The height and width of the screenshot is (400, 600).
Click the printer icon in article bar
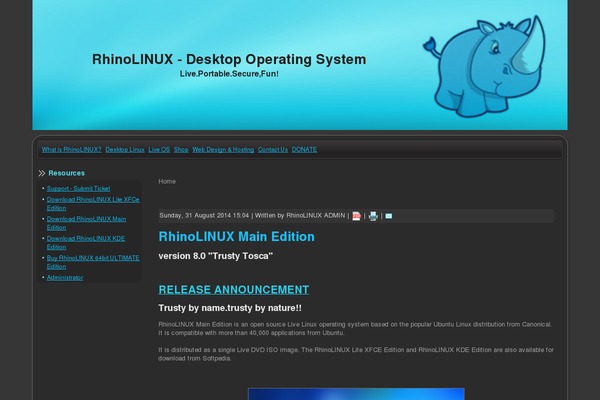pos(373,216)
